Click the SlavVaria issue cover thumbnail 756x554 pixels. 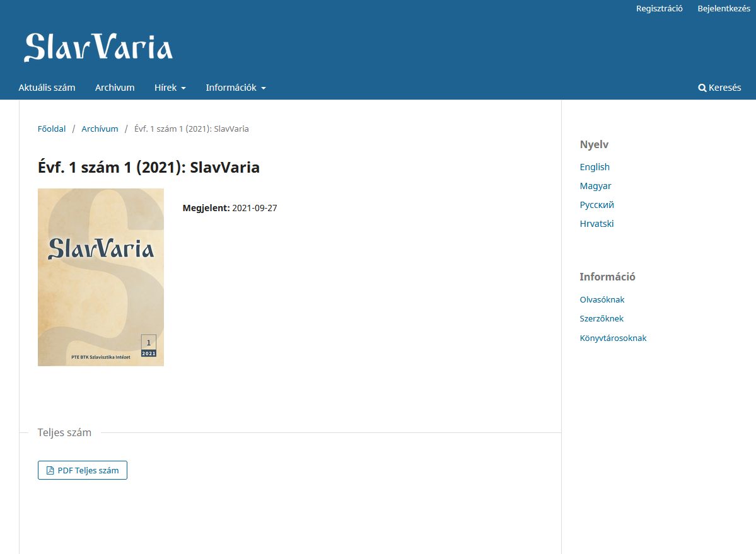click(x=101, y=277)
